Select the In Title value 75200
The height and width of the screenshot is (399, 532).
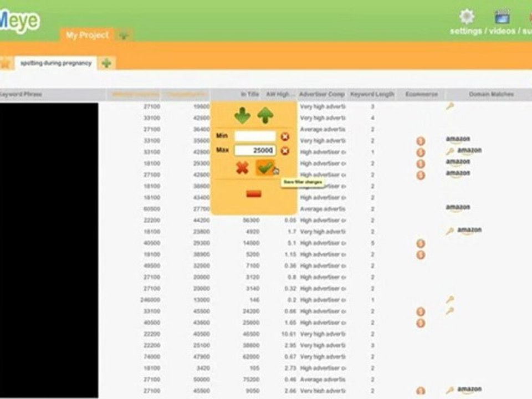[x=251, y=380]
